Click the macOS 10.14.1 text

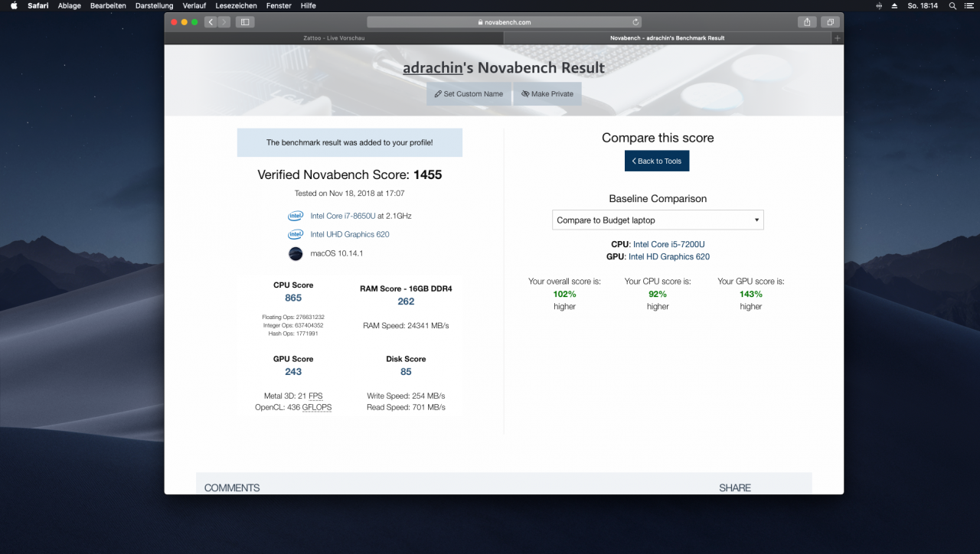pyautogui.click(x=336, y=253)
